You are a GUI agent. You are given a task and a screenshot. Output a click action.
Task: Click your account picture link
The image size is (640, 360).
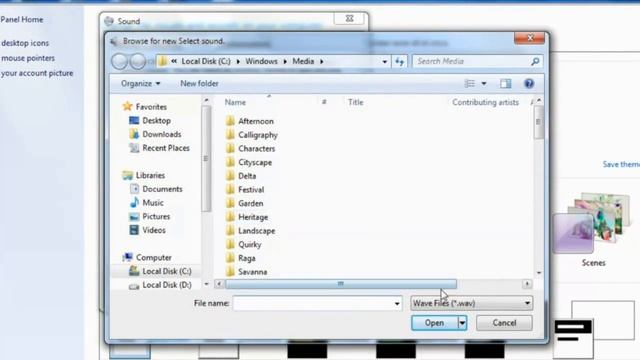[37, 73]
